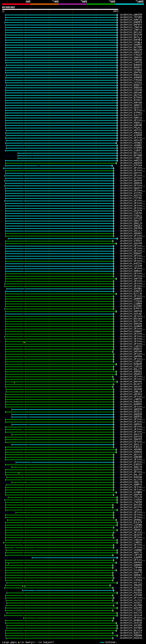Viewport: 146px width, 644px height.
Task: Select hit UniRef100_B6T1L4
Action: [x=131, y=37]
